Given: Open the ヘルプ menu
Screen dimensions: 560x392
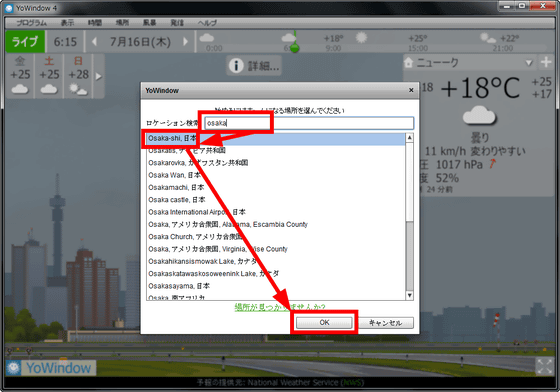Looking at the screenshot, I should point(208,23).
